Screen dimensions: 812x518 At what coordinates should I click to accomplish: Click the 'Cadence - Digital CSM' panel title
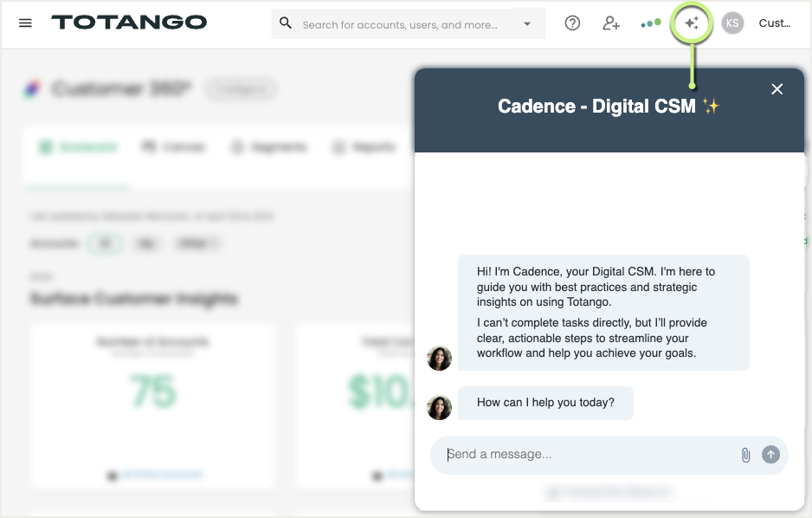click(609, 107)
